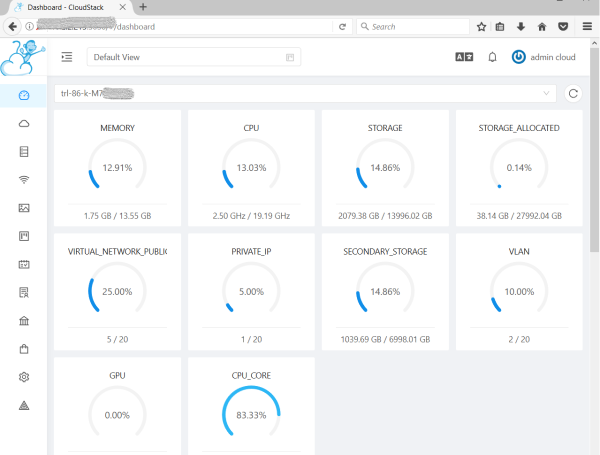The width and height of the screenshot is (600, 455).
Task: Open the Configuration gear sidebar icon
Action: click(x=24, y=377)
